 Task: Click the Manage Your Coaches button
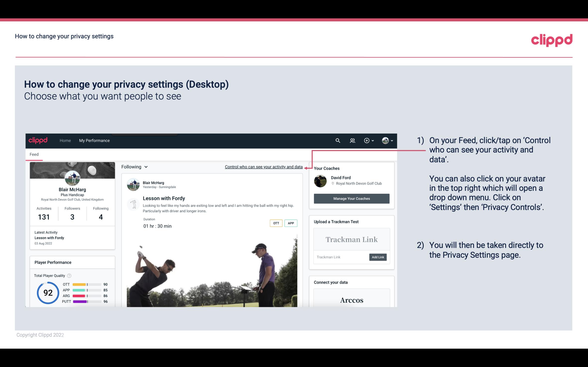352,198
